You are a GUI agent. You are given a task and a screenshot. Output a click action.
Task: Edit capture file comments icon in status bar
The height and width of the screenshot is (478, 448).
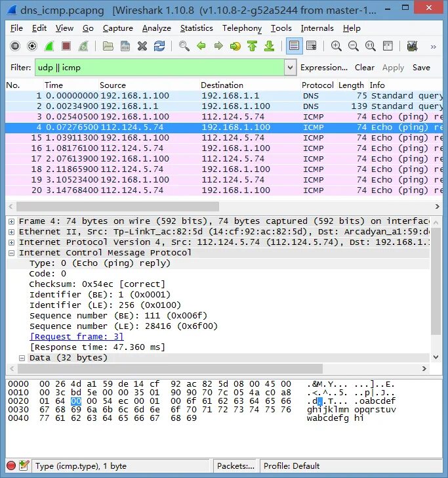point(24,466)
